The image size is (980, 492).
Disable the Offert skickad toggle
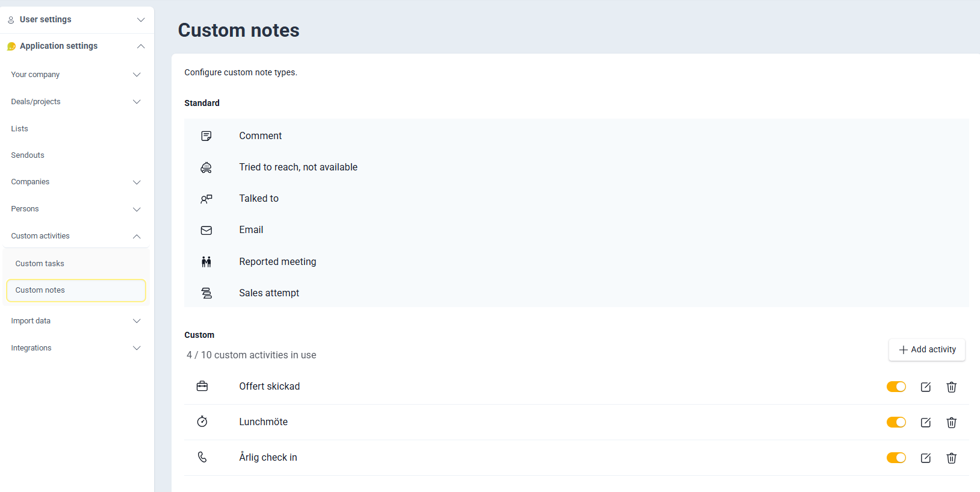coord(896,387)
